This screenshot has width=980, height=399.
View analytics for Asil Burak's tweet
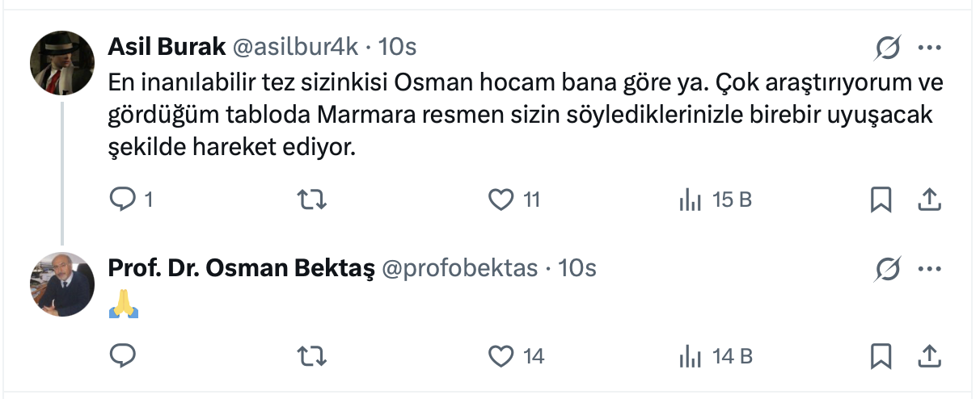tap(690, 199)
